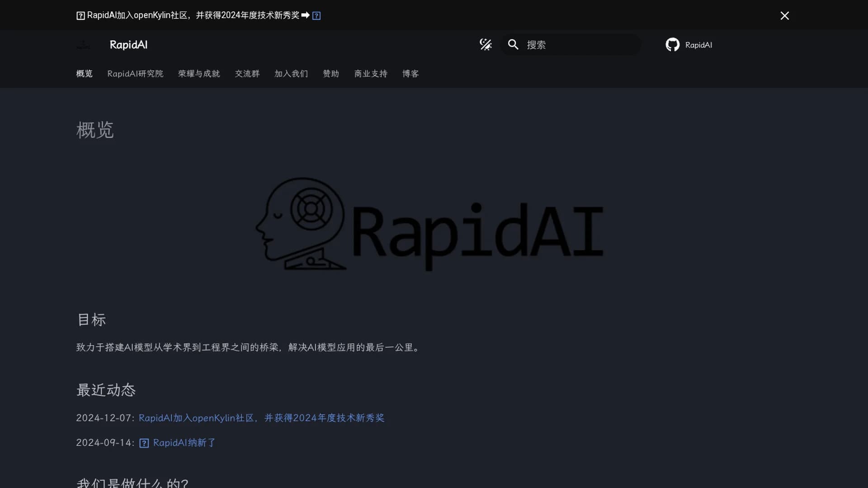
Task: Click the emoji icon before RapidAI纳新了
Action: pyautogui.click(x=144, y=443)
